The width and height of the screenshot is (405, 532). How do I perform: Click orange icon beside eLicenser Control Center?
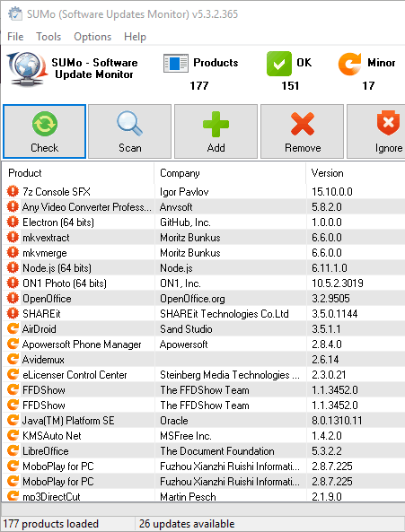[x=13, y=375]
